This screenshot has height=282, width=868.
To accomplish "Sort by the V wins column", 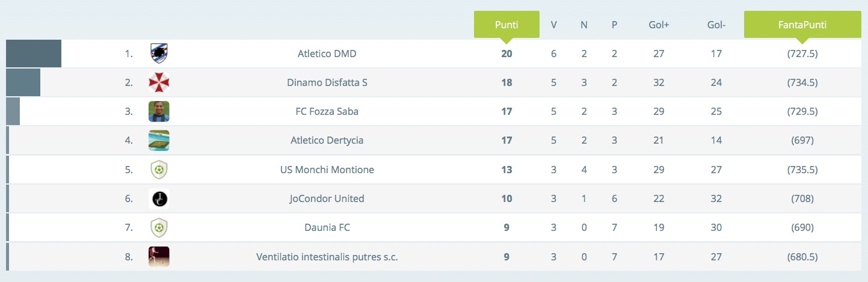I will 553,25.
